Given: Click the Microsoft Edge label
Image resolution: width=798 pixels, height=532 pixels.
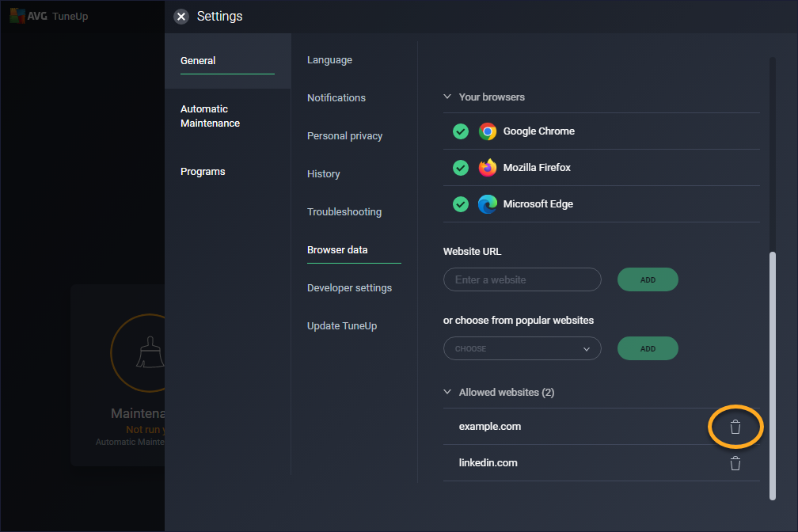Looking at the screenshot, I should pyautogui.click(x=538, y=204).
